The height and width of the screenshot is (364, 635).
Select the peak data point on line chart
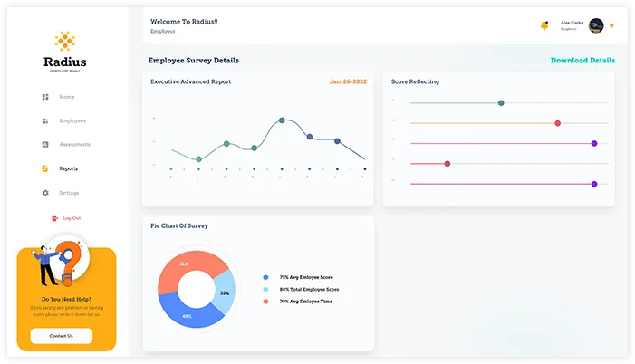282,120
